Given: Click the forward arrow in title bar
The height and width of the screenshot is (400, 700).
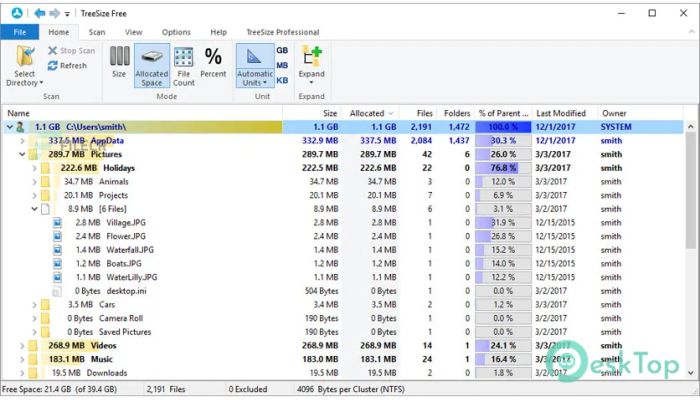Looking at the screenshot, I should pos(54,13).
